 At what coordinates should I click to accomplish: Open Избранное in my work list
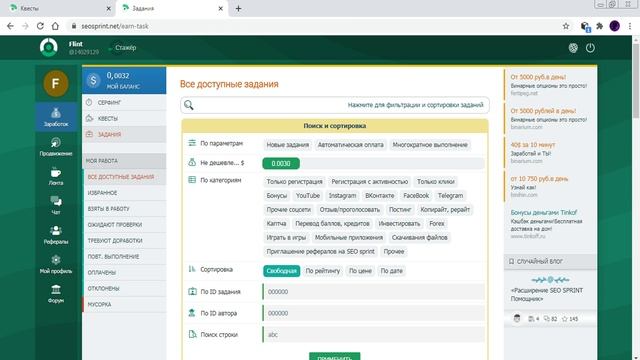124,193
